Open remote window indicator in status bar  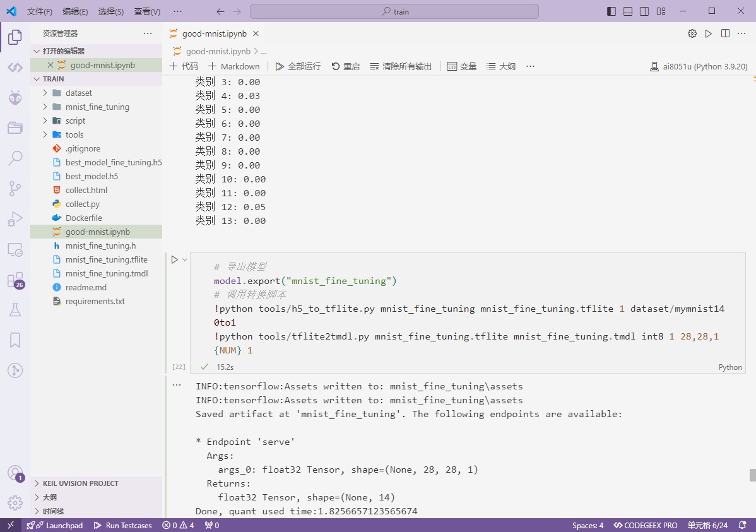pyautogui.click(x=11, y=525)
